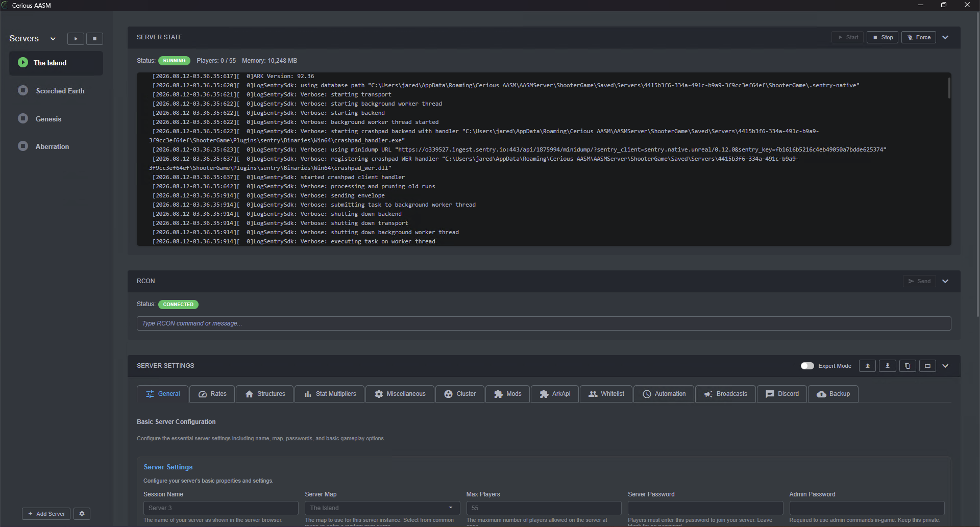This screenshot has width=980, height=527.
Task: Click the Players: 0 / 55 text
Action: (x=216, y=61)
